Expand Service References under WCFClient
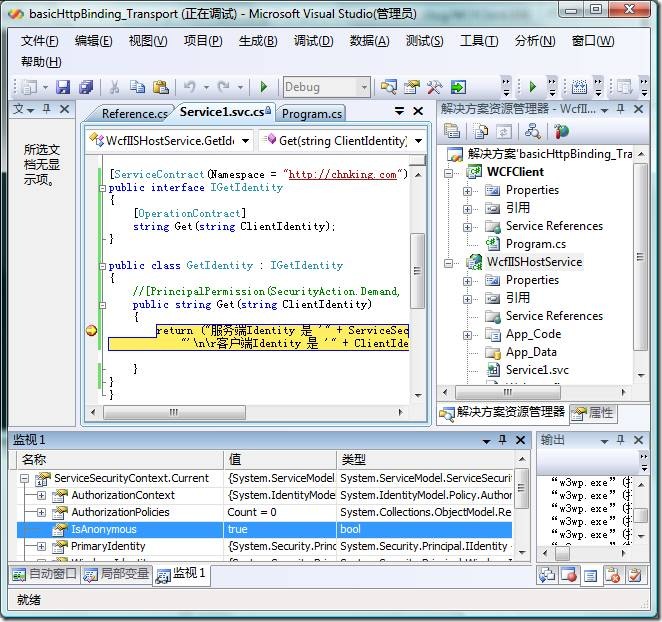The image size is (662, 622). [x=467, y=227]
